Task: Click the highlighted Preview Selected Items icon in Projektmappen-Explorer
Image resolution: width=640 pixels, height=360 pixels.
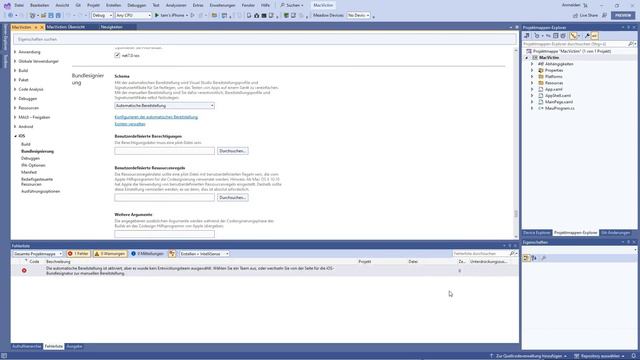Action: click(x=594, y=36)
